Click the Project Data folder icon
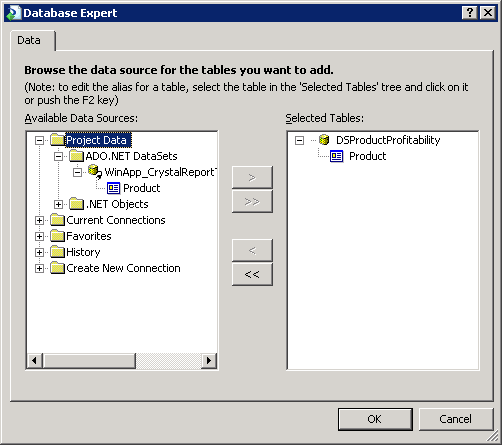The width and height of the screenshot is (502, 445). (57, 140)
